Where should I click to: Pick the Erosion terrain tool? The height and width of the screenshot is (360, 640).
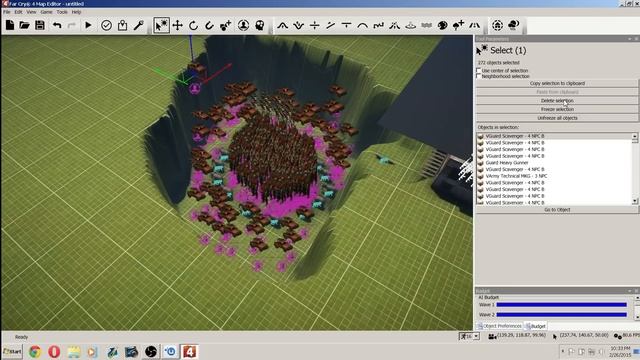click(394, 25)
